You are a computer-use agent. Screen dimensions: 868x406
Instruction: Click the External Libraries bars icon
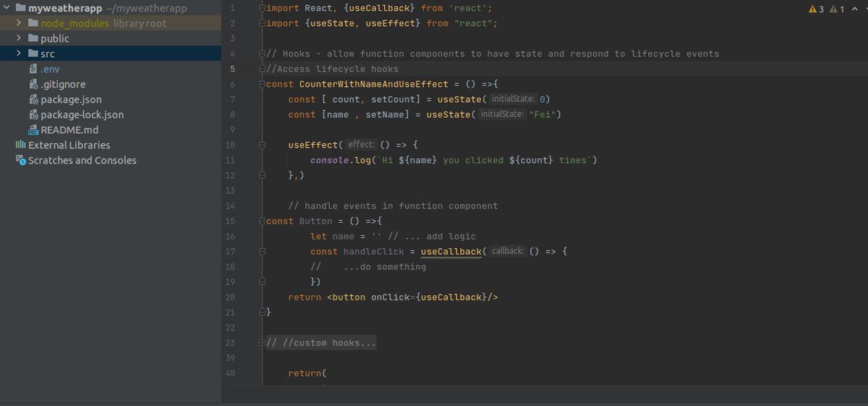[x=20, y=145]
